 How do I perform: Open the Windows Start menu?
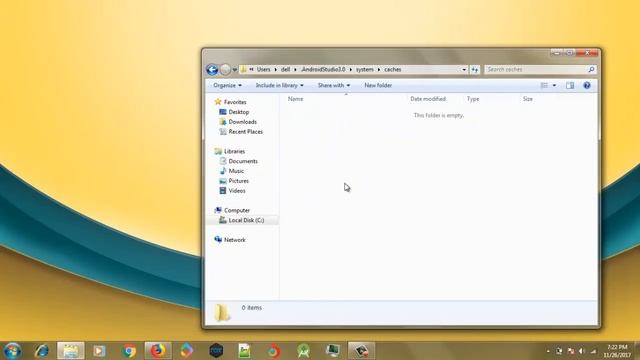click(12, 351)
